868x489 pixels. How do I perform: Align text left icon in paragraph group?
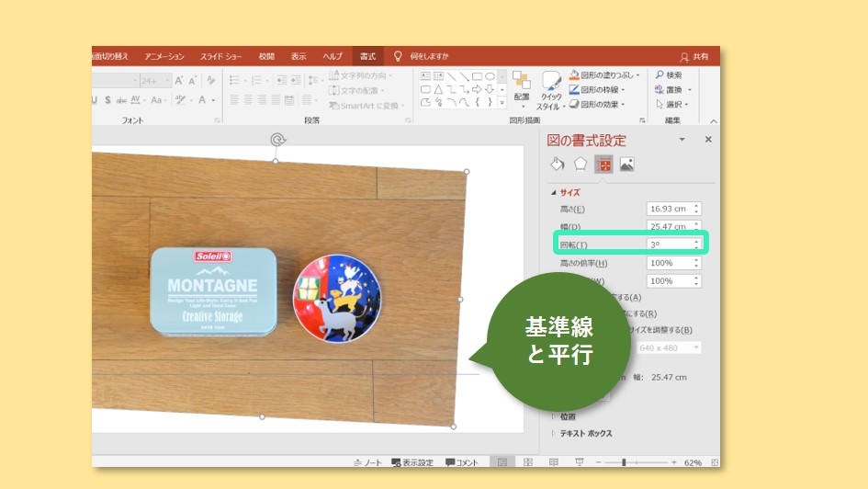tap(234, 100)
